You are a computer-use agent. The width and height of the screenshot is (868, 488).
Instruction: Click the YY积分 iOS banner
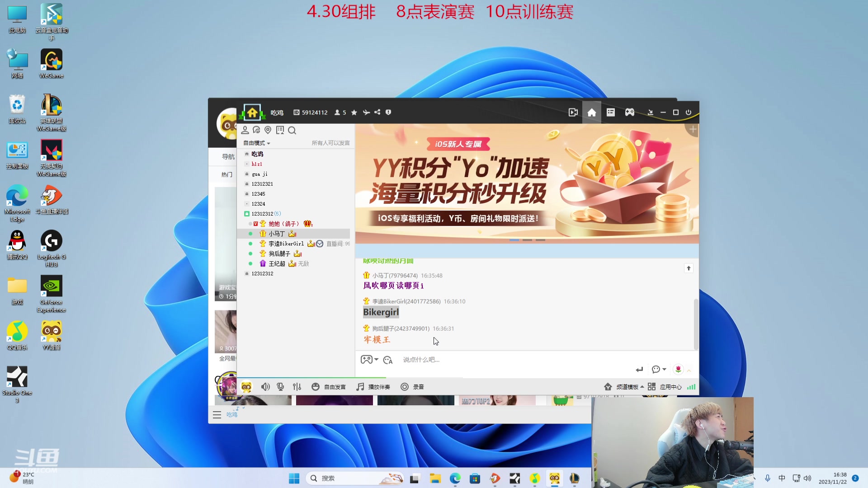(x=527, y=184)
